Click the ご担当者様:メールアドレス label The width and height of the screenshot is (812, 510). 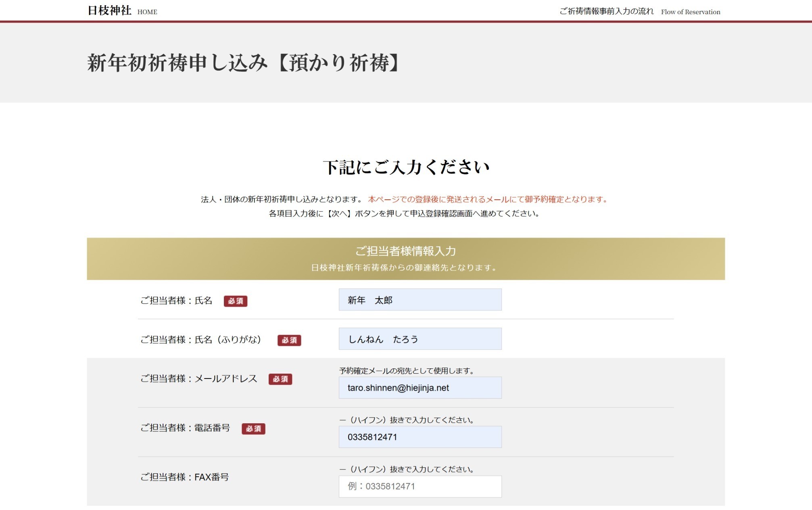(x=199, y=378)
